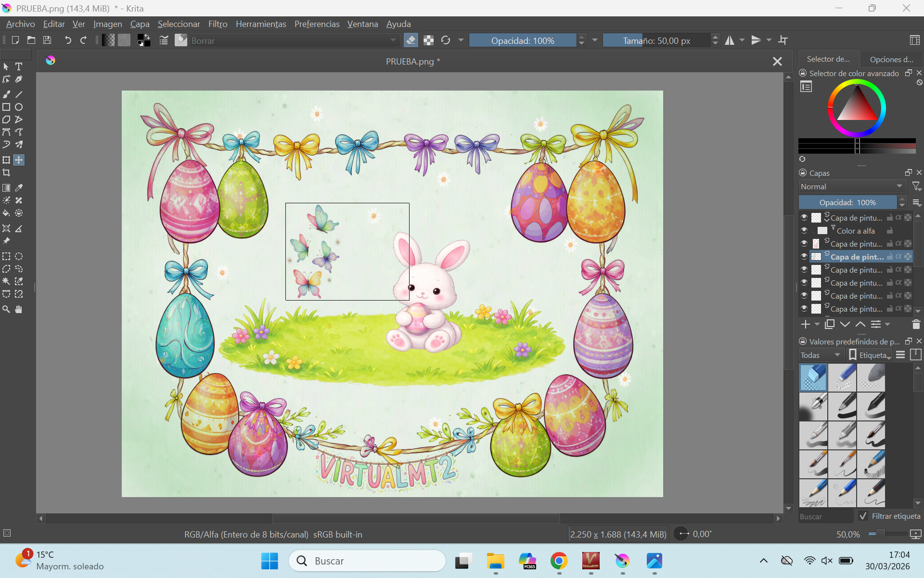924x578 pixels.
Task: Open the Filtro menu
Action: click(x=218, y=24)
